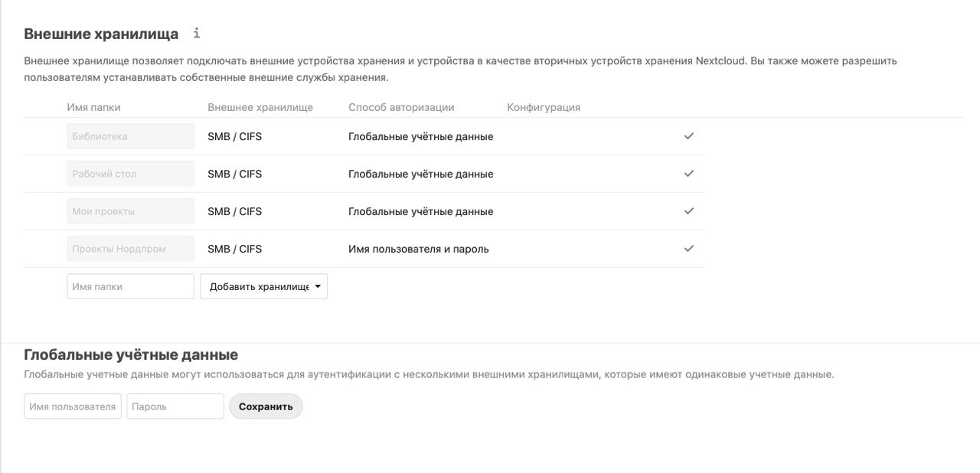Click the Пароль input field

175,406
